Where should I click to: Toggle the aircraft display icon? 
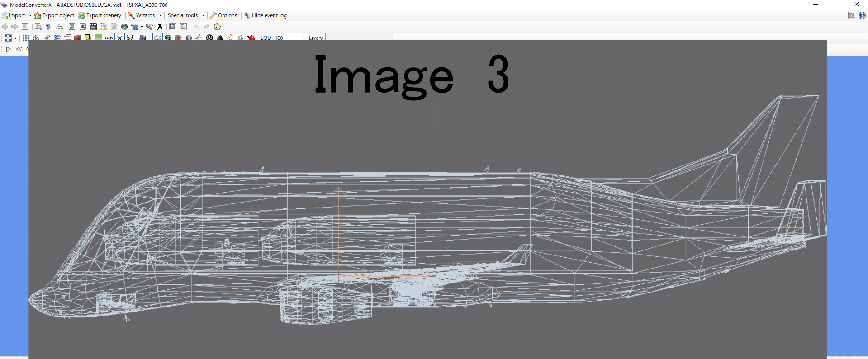tap(119, 38)
